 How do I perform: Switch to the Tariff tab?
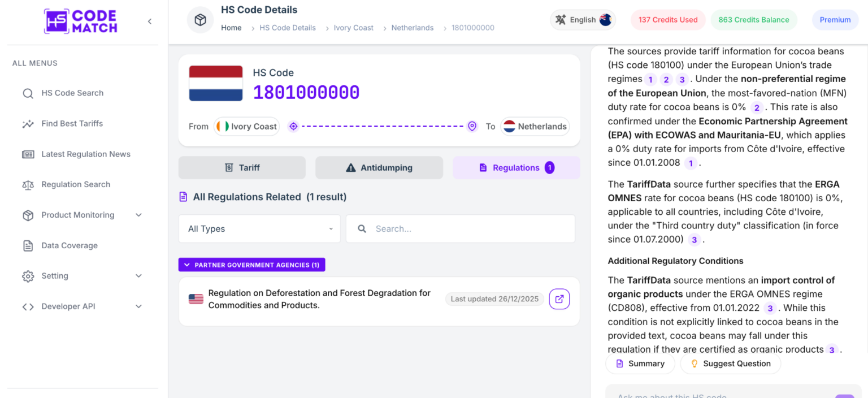click(x=242, y=168)
